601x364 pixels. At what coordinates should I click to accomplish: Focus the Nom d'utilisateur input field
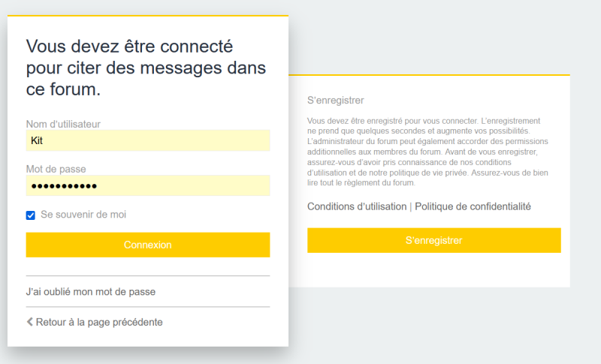[148, 140]
